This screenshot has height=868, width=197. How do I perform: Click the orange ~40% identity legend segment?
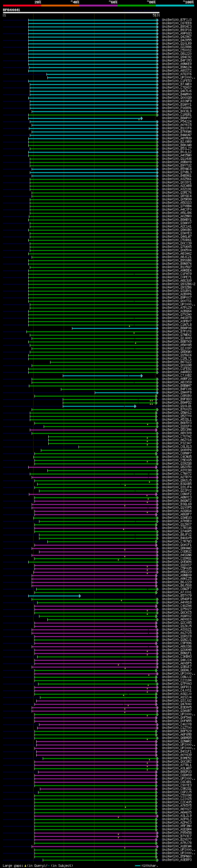click(60, 6)
